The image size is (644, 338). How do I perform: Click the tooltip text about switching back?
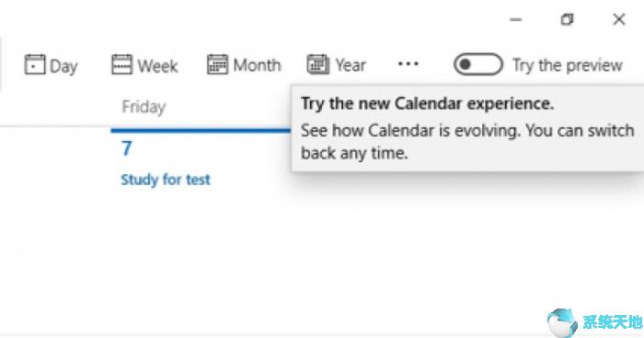[x=467, y=142]
